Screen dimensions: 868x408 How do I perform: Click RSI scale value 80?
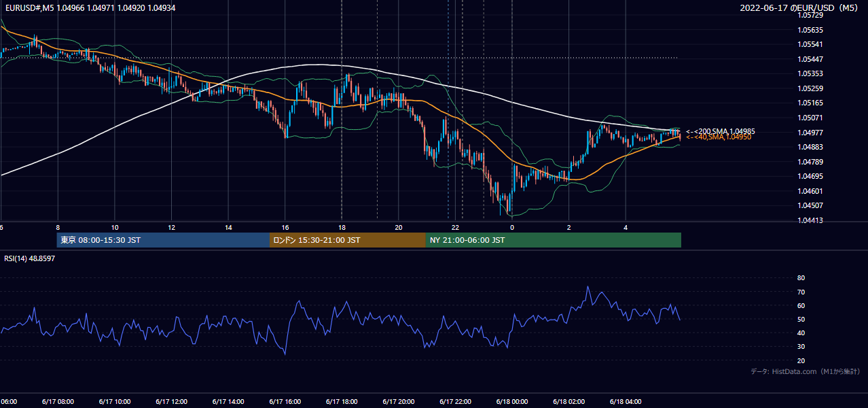(801, 278)
